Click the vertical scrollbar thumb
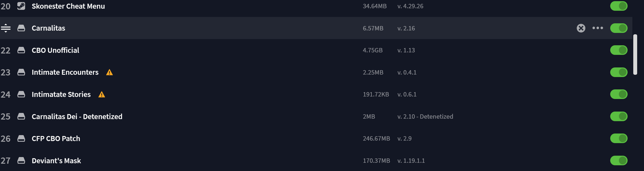The height and width of the screenshot is (171, 644). 635,55
